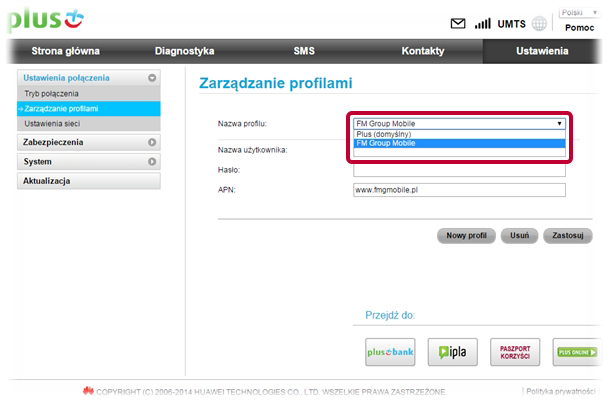Viewport: 609px width, 405px height.
Task: Click the UMTS network label
Action: tap(512, 24)
